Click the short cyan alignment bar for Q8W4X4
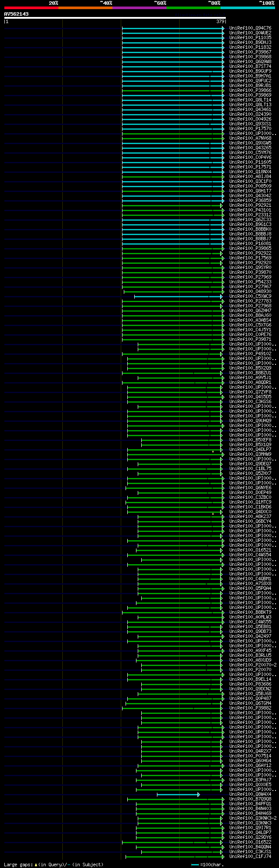The width and height of the screenshot is (279, 868). [178, 794]
